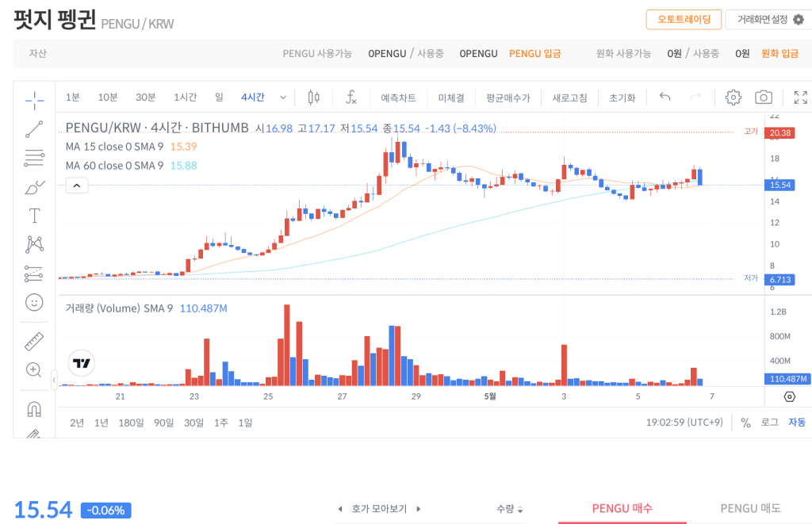This screenshot has height=524, width=812.
Task: Open the PENGU 매도 tab
Action: tap(750, 508)
